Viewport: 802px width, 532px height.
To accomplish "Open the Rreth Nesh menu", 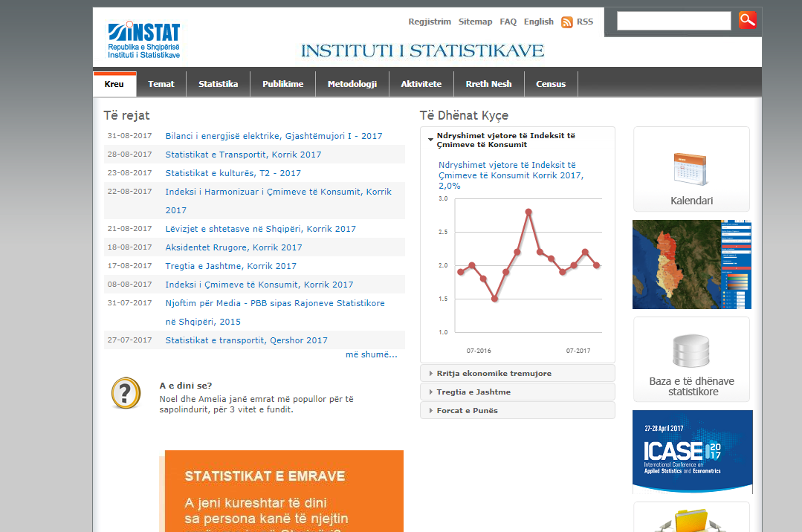I will (488, 84).
